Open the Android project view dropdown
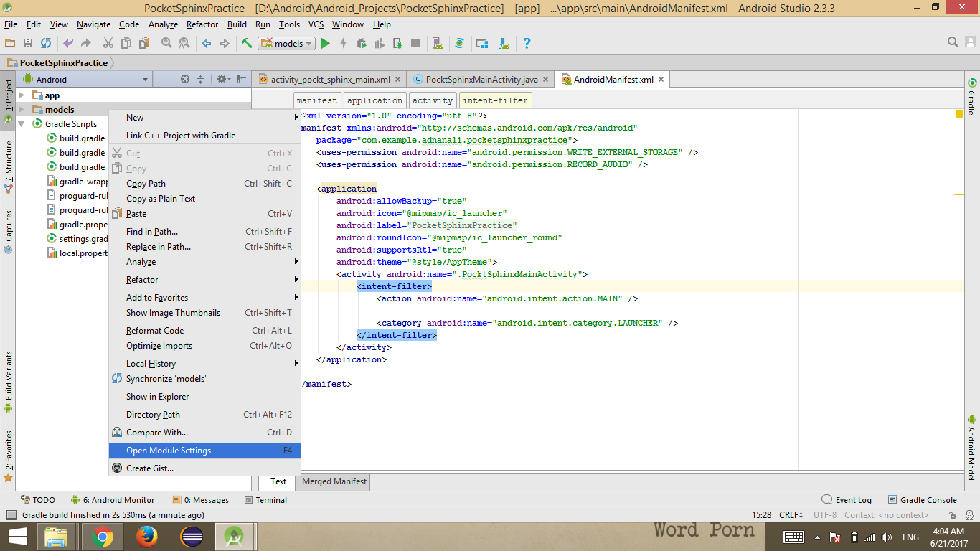Screen dimensions: 980x551 [x=86, y=79]
